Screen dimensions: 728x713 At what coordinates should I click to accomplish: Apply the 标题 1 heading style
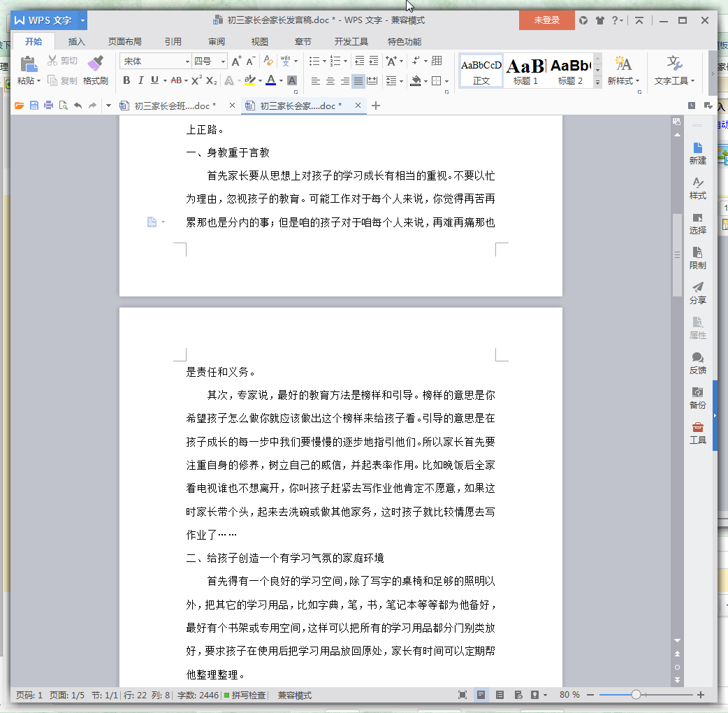click(x=525, y=71)
